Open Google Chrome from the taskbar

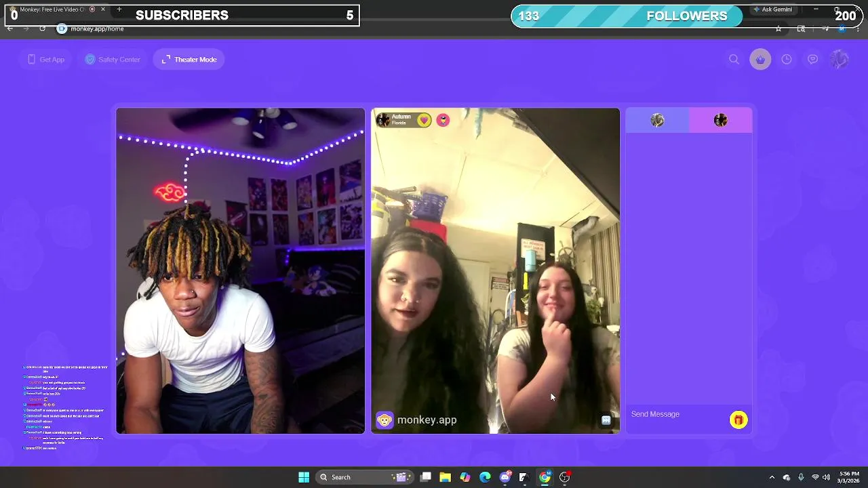click(x=545, y=477)
